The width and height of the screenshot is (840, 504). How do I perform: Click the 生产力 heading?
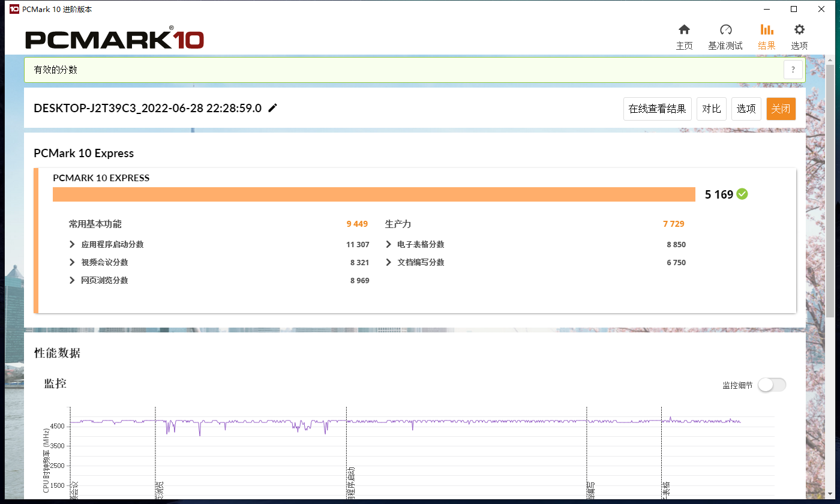[398, 224]
